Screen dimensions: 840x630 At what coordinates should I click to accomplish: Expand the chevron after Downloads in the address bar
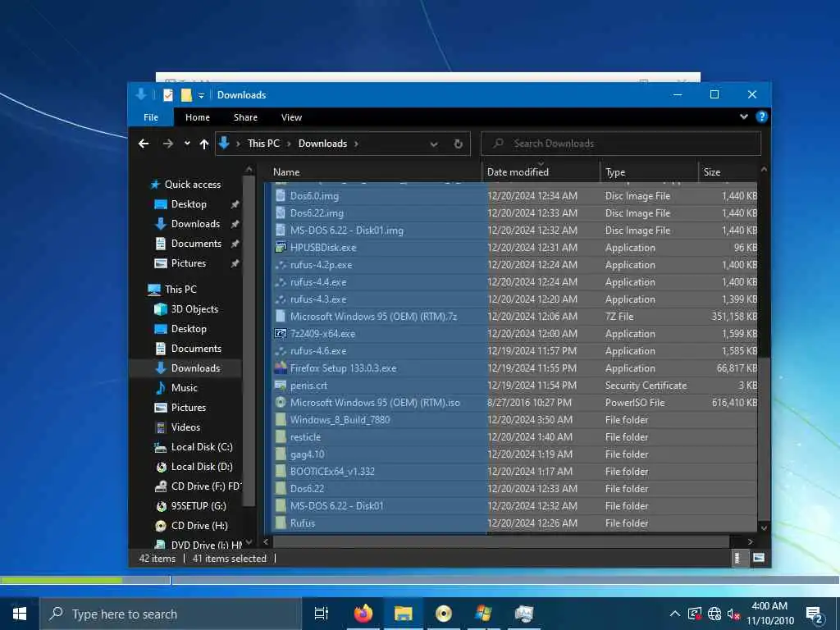356,144
